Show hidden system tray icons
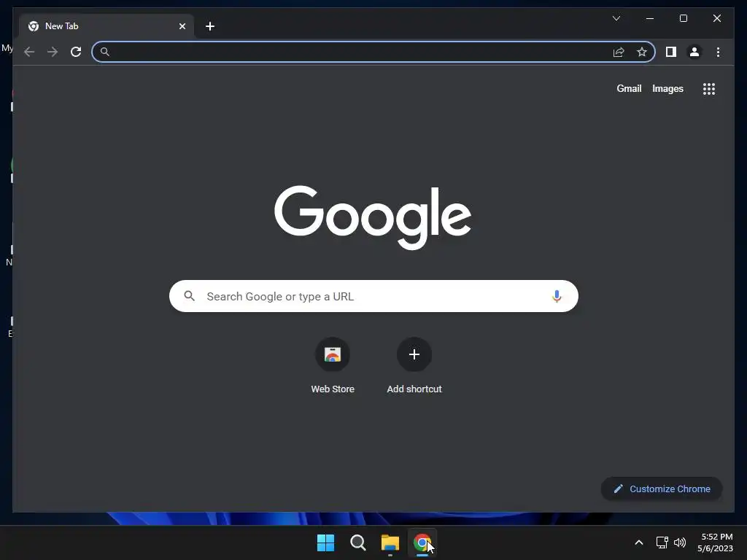 click(639, 542)
